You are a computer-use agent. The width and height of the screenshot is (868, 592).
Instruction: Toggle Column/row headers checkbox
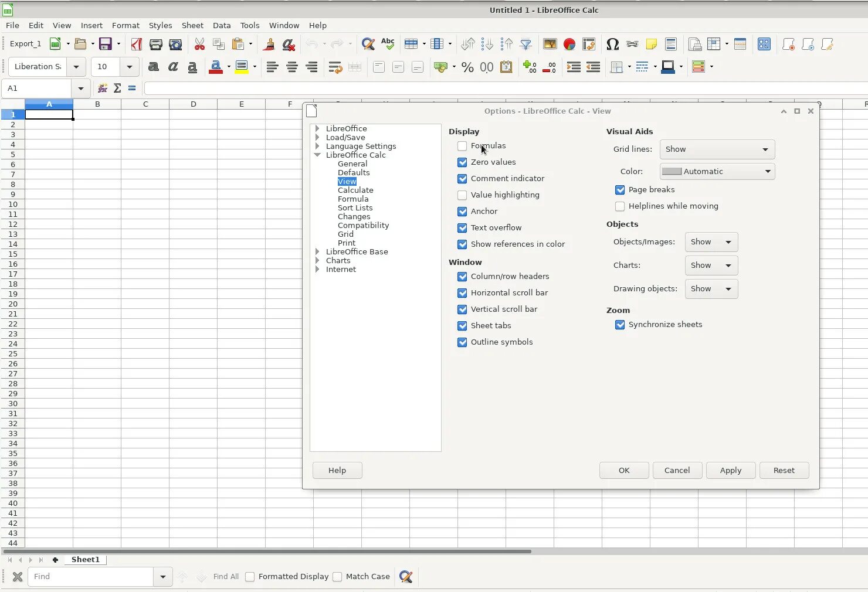point(462,277)
